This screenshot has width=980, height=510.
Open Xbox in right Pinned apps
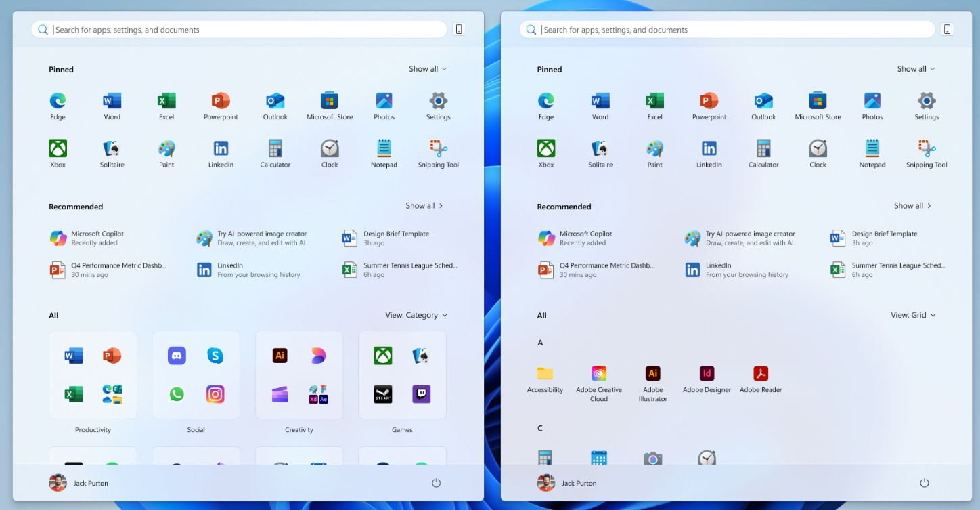(546, 153)
